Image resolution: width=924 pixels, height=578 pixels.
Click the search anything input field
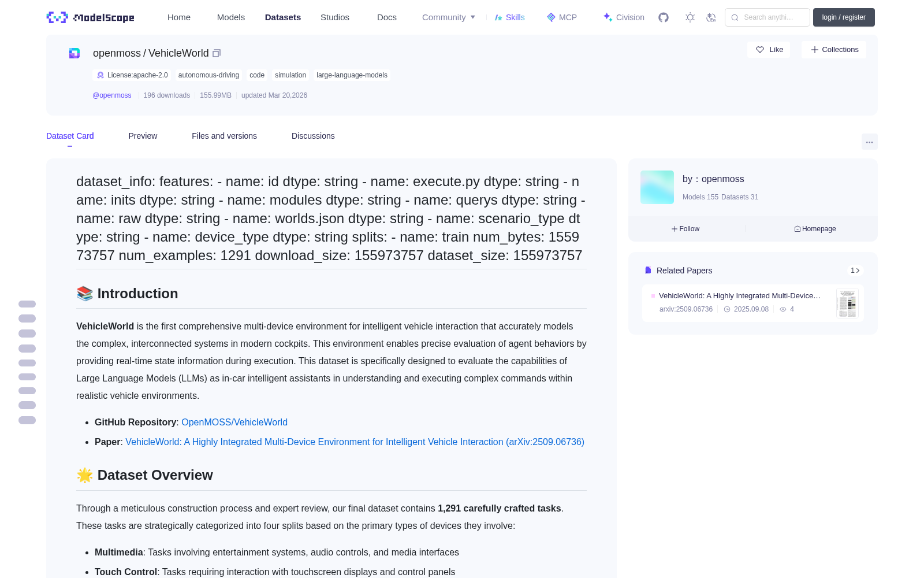coord(767,17)
